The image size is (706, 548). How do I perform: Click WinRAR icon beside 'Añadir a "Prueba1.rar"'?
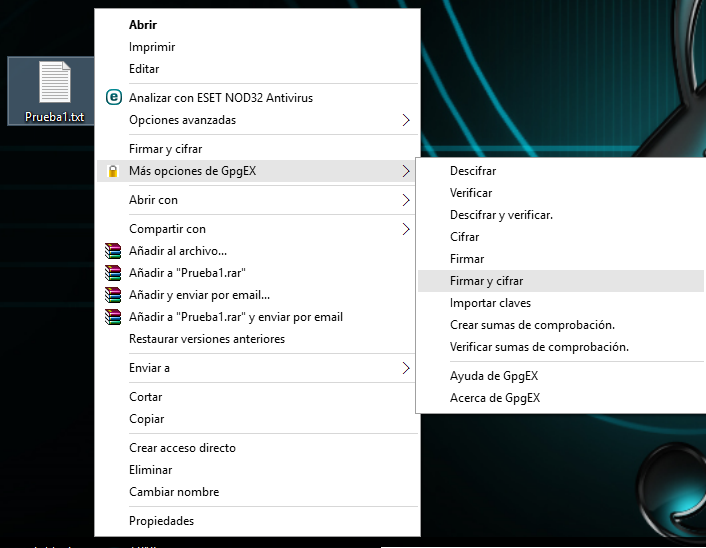click(113, 273)
